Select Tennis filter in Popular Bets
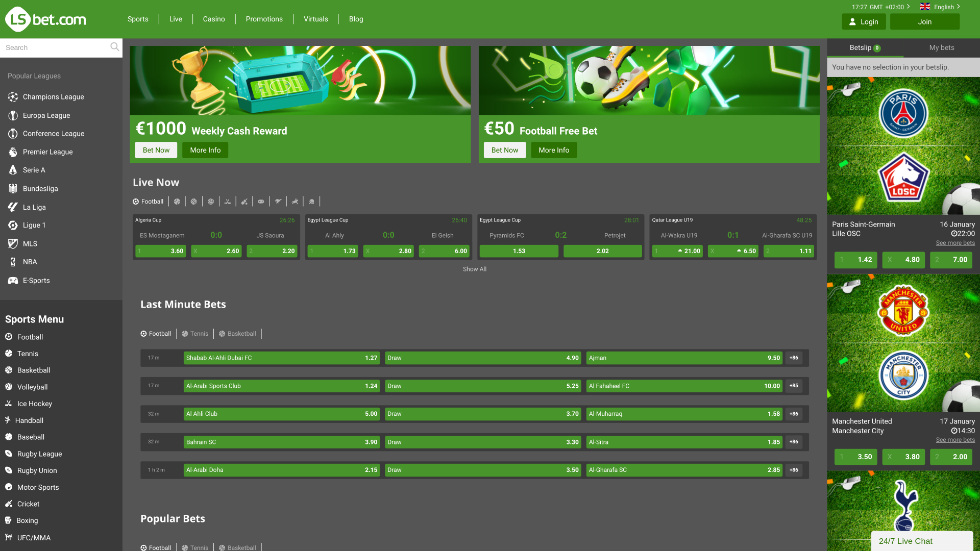 click(195, 547)
